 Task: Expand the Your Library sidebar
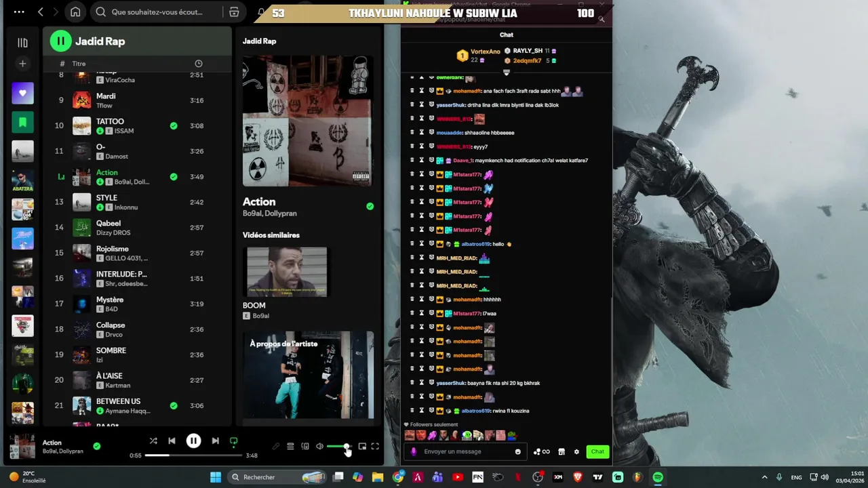pyautogui.click(x=22, y=43)
